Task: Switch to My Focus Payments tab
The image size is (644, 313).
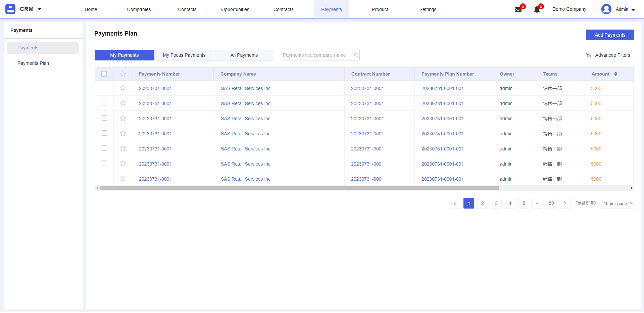Action: tap(184, 55)
